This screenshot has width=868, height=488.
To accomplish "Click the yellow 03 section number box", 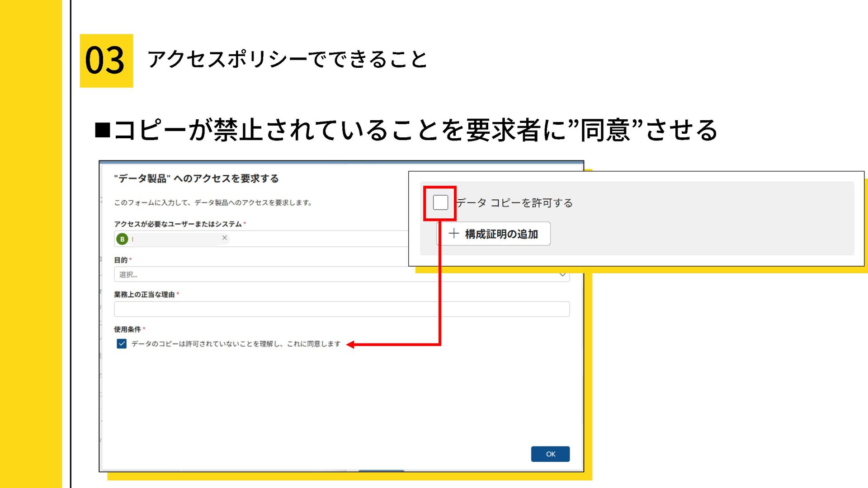I will [106, 61].
